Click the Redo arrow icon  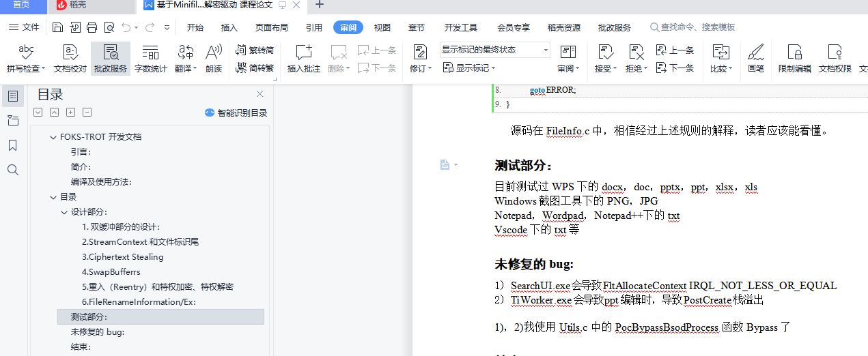pyautogui.click(x=150, y=28)
